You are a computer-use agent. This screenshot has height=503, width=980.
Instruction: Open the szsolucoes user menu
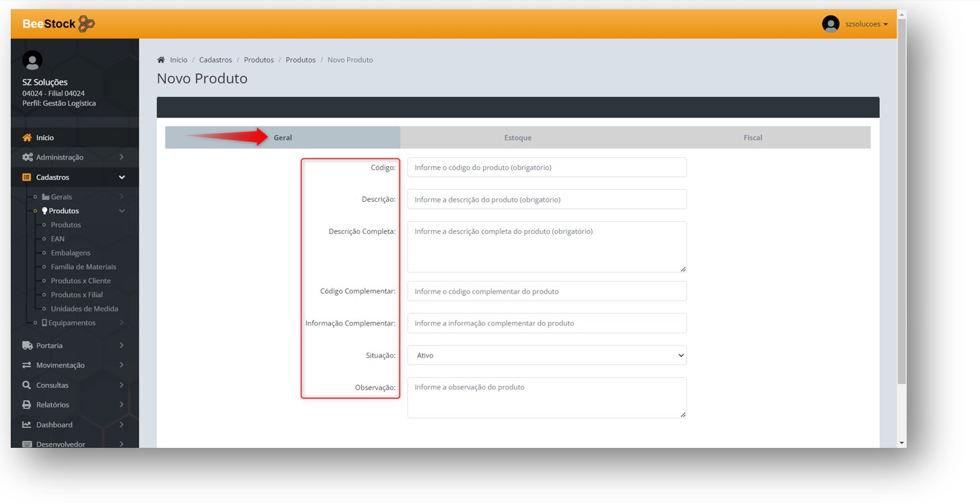coord(866,24)
